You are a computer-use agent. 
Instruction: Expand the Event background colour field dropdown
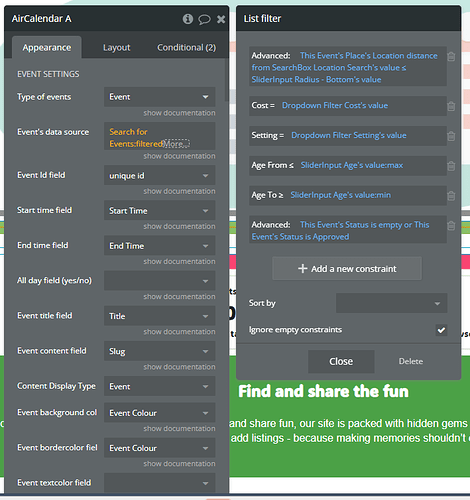[159, 413]
